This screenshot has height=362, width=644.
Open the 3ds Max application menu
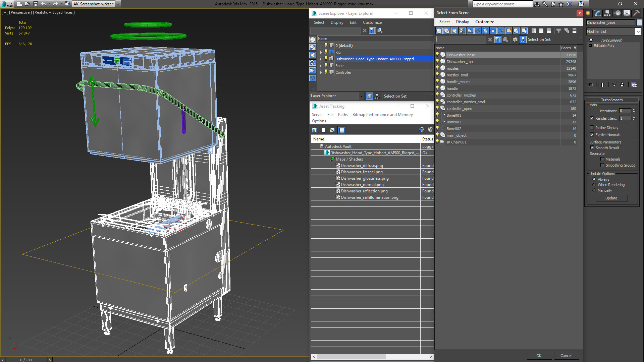tap(6, 4)
